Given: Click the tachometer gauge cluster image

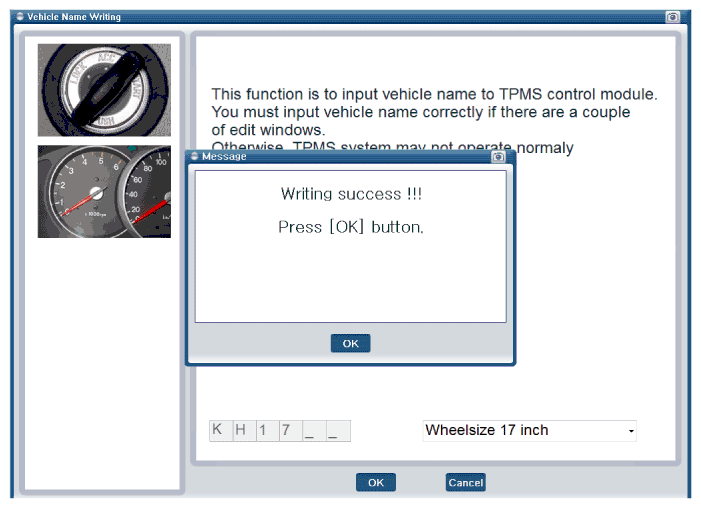Looking at the screenshot, I should (x=104, y=191).
